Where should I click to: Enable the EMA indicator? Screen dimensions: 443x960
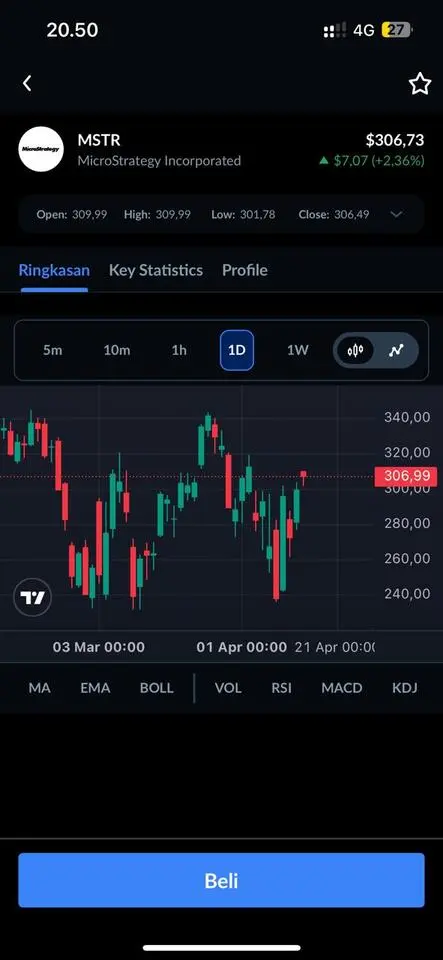(x=95, y=688)
